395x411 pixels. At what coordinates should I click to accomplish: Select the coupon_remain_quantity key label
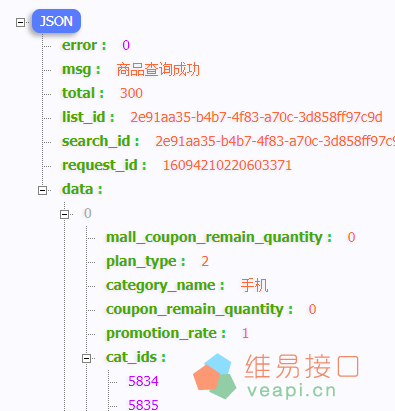pyautogui.click(x=199, y=309)
